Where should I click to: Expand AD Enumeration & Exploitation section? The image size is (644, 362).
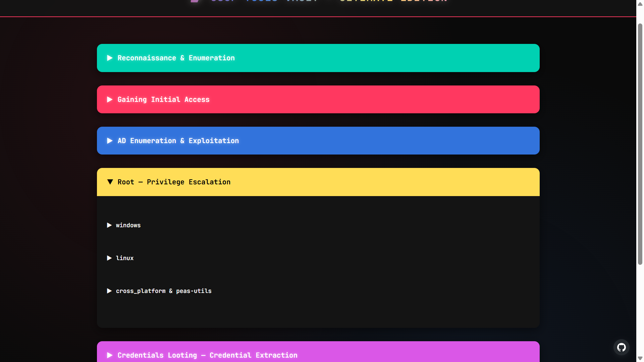click(x=178, y=141)
